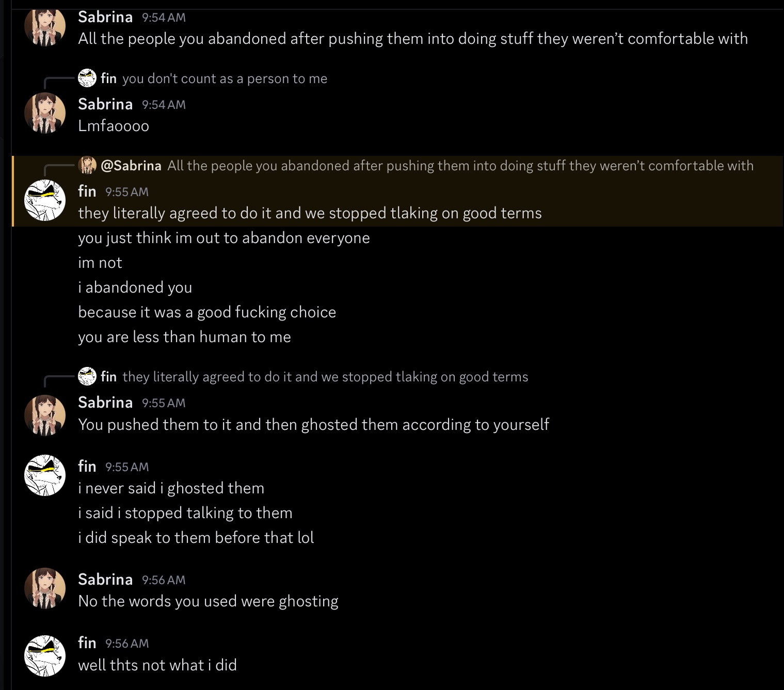
Task: Click the message "i did speak to them before that lol"
Action: (x=196, y=538)
